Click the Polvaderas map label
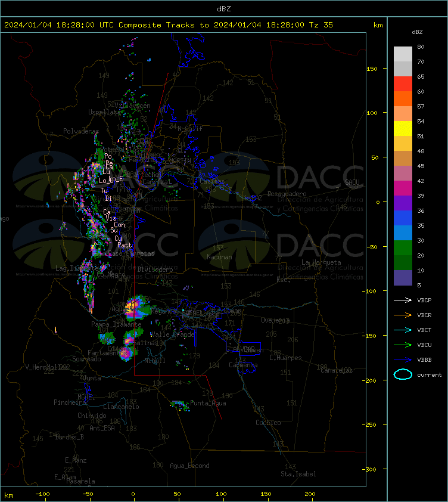The image size is (448, 502). [81, 131]
